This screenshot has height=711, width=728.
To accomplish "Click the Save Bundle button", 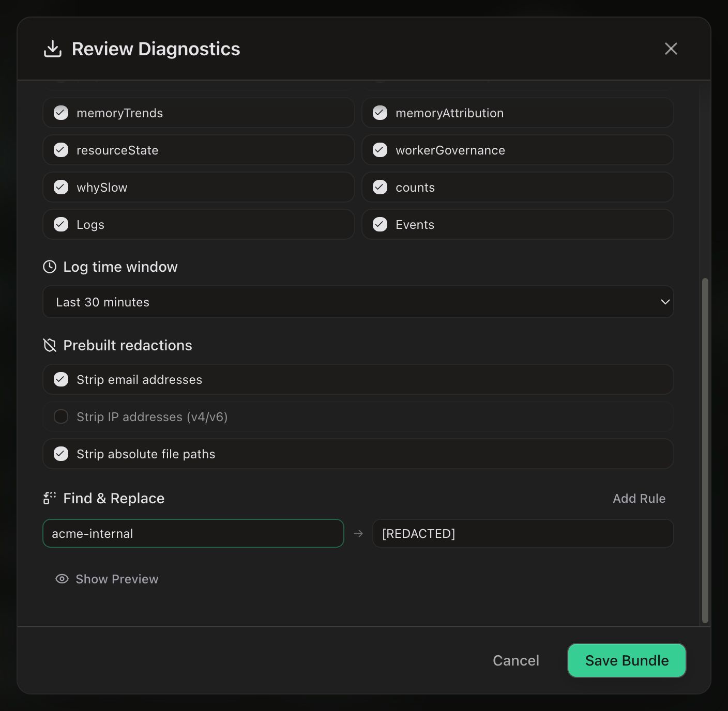I will coord(627,660).
